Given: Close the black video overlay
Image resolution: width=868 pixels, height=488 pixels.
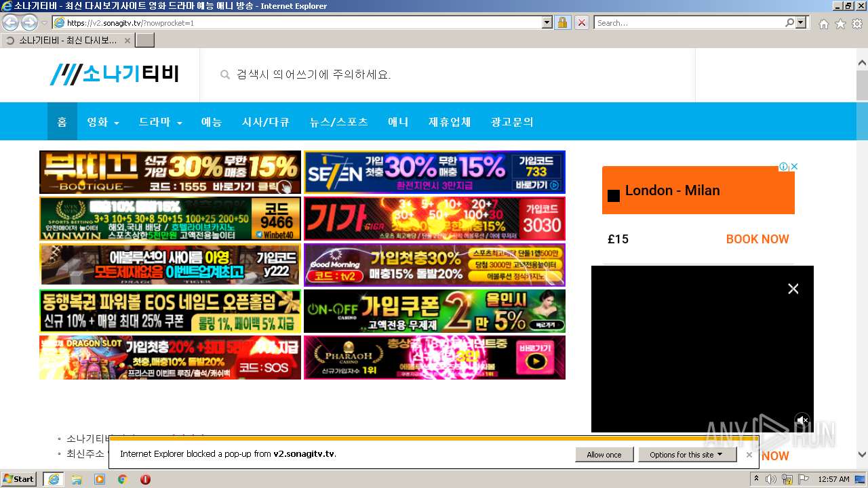Looking at the screenshot, I should click(x=793, y=289).
